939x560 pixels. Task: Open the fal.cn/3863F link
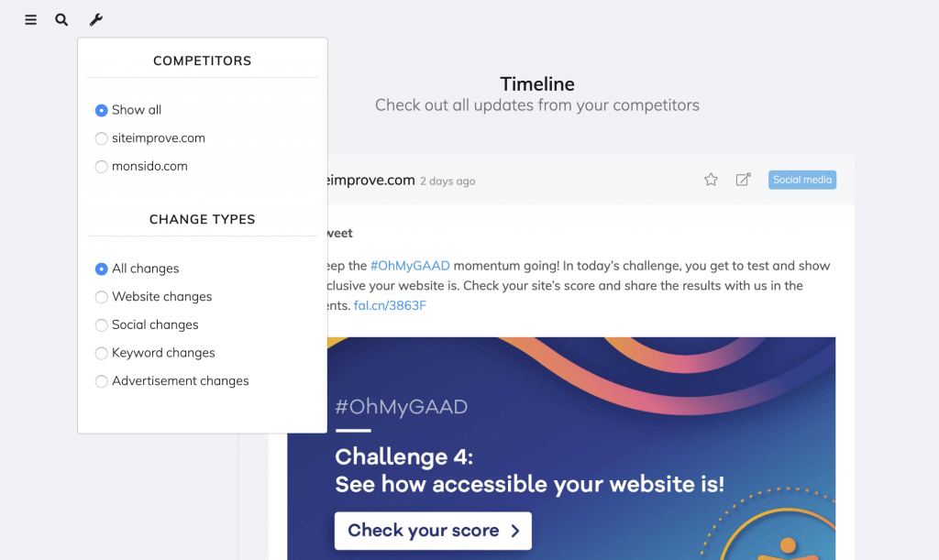point(390,306)
